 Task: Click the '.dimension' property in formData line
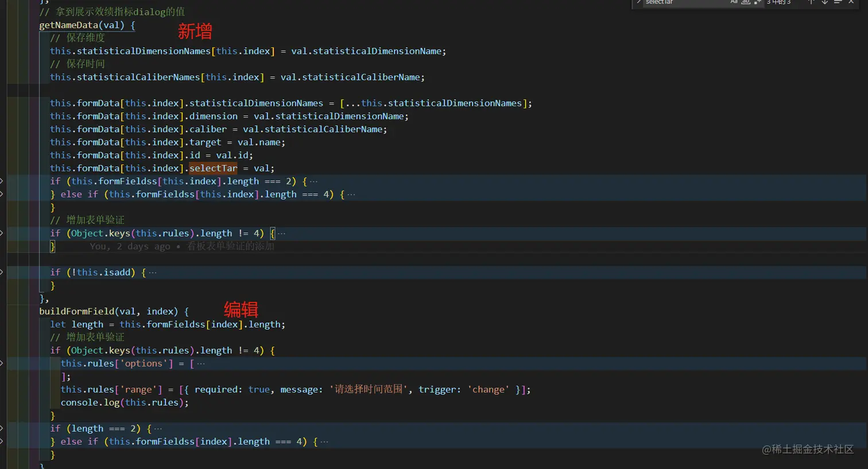[x=211, y=116]
